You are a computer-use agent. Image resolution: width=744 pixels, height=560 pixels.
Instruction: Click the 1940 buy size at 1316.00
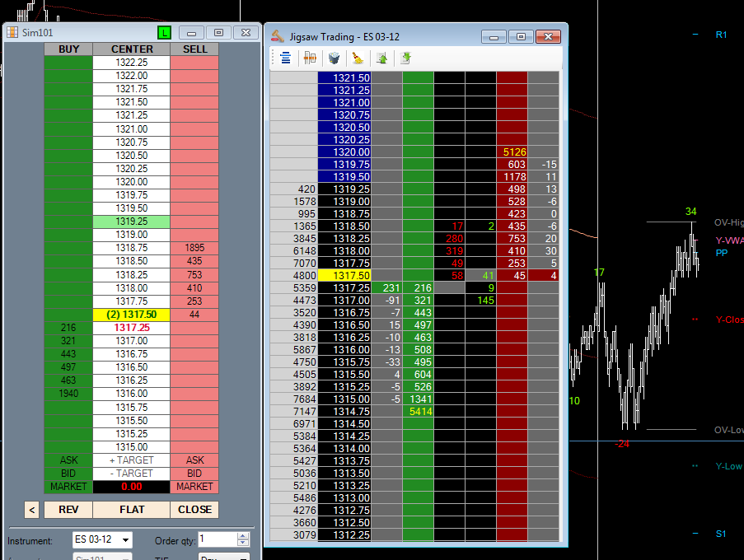[68, 394]
